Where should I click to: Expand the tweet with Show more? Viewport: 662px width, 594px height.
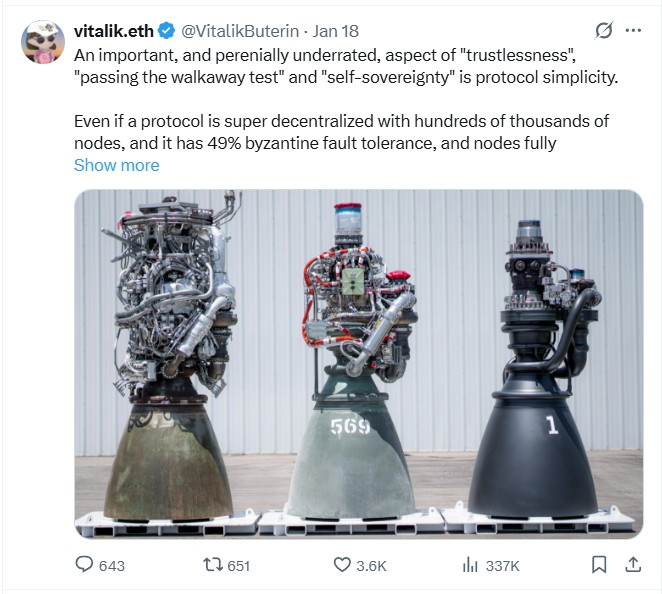click(117, 165)
